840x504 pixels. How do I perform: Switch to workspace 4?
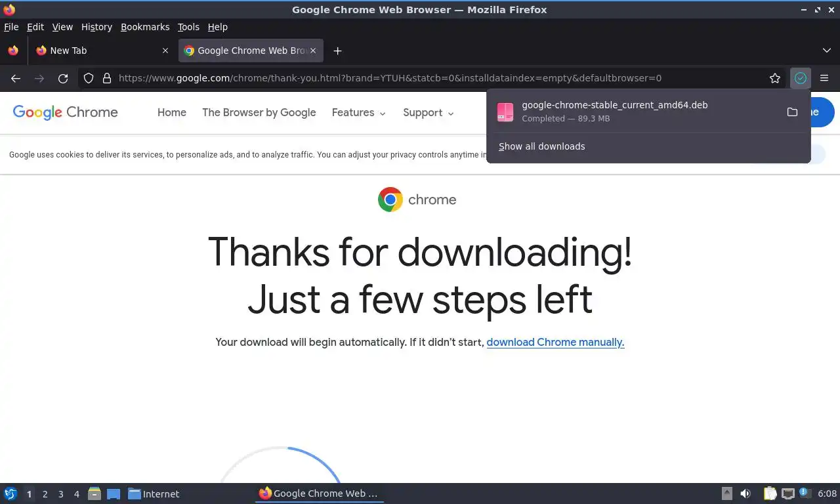click(77, 494)
